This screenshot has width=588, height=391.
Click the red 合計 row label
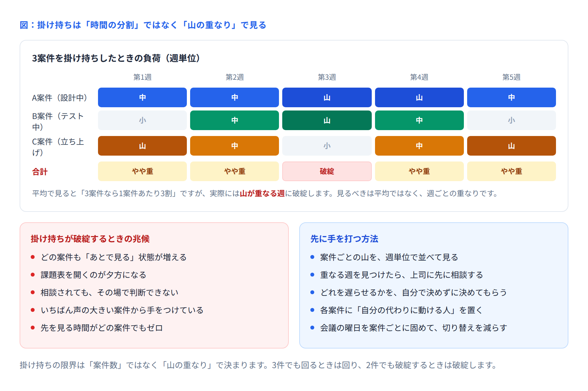pyautogui.click(x=40, y=172)
